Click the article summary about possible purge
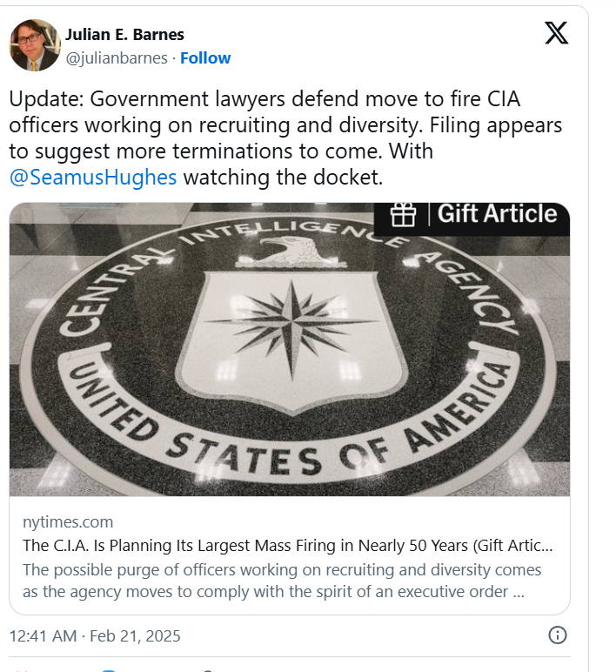The width and height of the screenshot is (616, 672). pyautogui.click(x=282, y=580)
